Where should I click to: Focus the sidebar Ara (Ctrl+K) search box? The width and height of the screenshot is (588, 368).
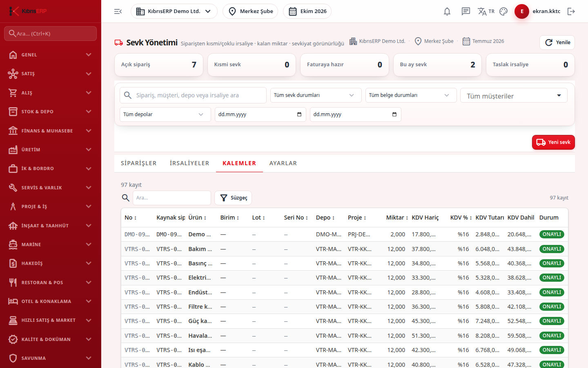click(51, 34)
